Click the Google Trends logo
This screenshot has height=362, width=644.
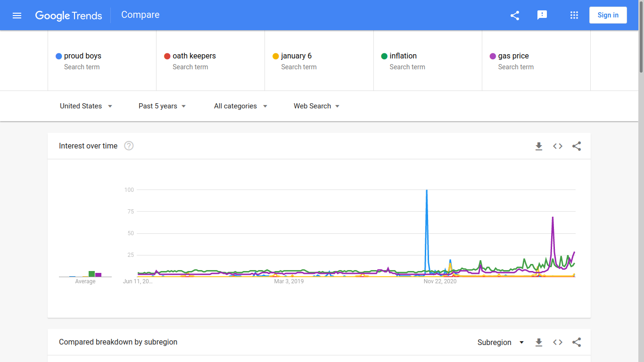68,16
